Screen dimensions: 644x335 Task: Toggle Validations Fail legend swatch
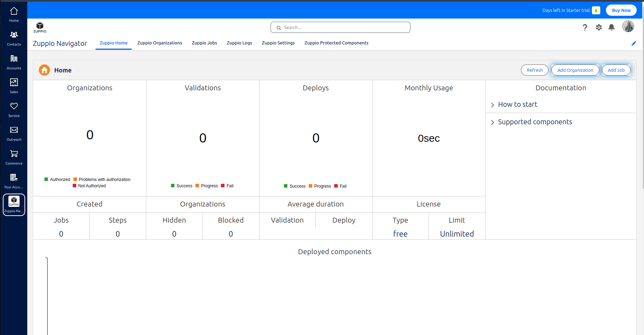click(x=223, y=186)
